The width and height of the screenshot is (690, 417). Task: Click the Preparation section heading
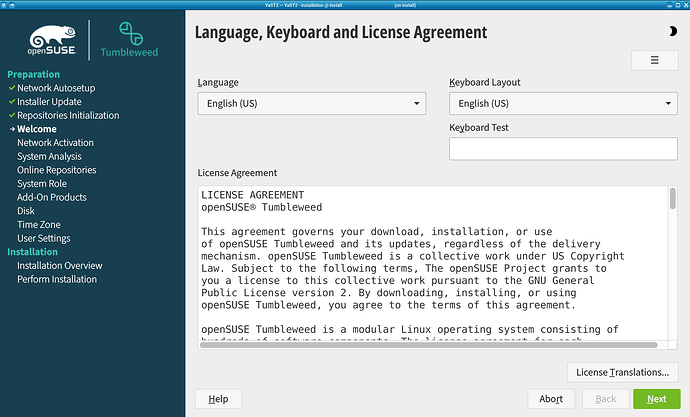coord(33,74)
